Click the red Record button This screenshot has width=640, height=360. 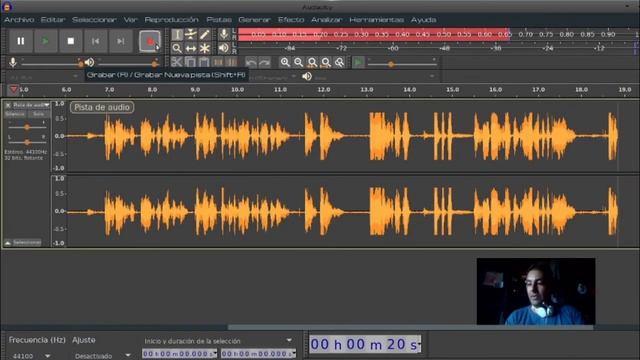[x=149, y=41]
